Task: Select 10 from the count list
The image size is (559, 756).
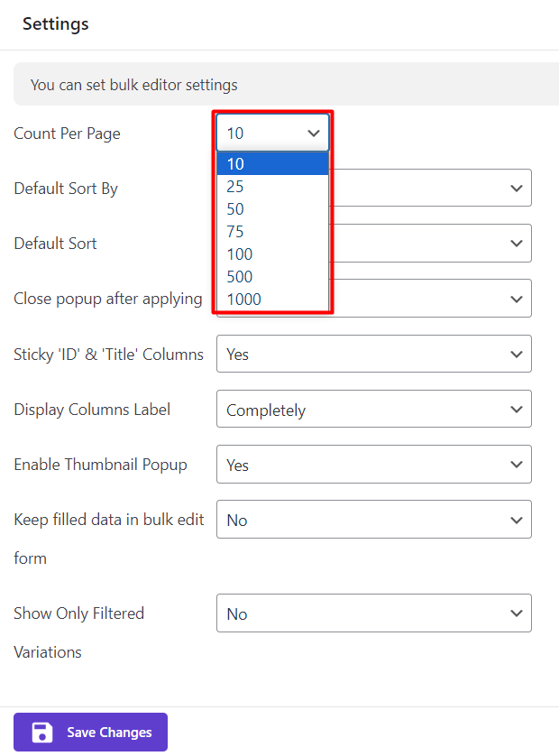Action: tap(272, 164)
